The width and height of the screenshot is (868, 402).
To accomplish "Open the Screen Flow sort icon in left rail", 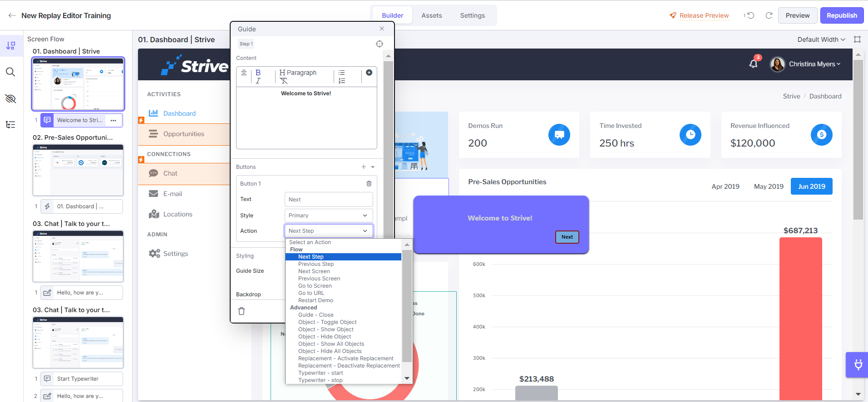I will 10,45.
